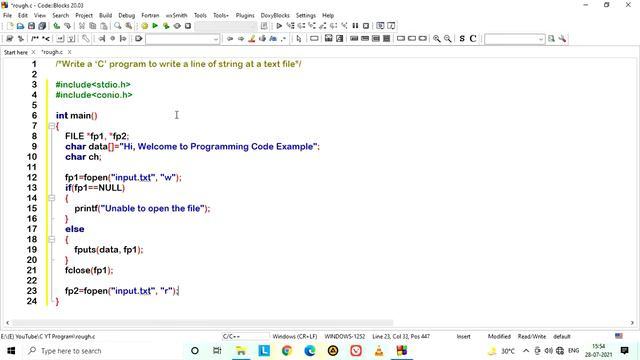Screen dimensions: 640x360
Task: Jump forward with the right arrow icon
Action: [x=241, y=39]
